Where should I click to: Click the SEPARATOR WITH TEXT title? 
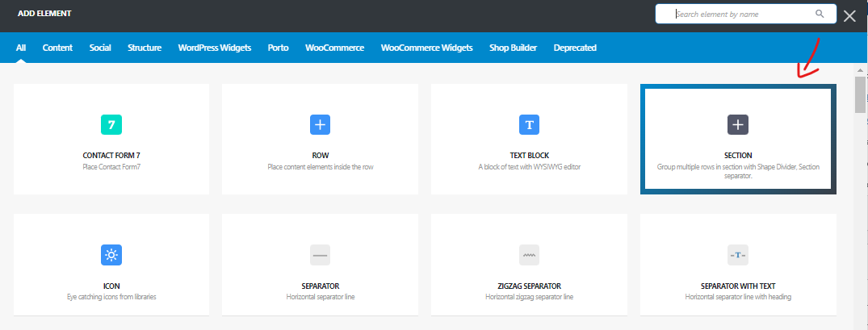click(738, 286)
